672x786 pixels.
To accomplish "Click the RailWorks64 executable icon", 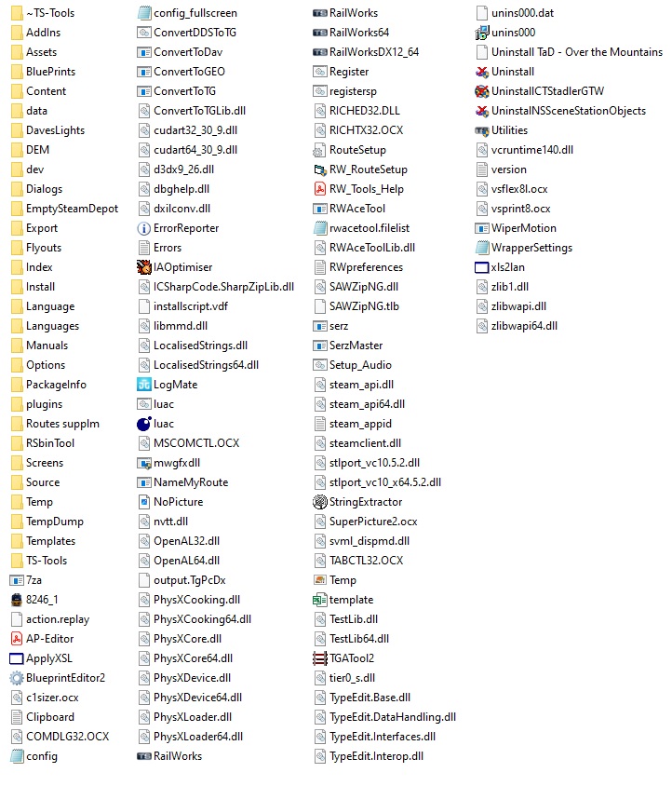I will pyautogui.click(x=320, y=33).
